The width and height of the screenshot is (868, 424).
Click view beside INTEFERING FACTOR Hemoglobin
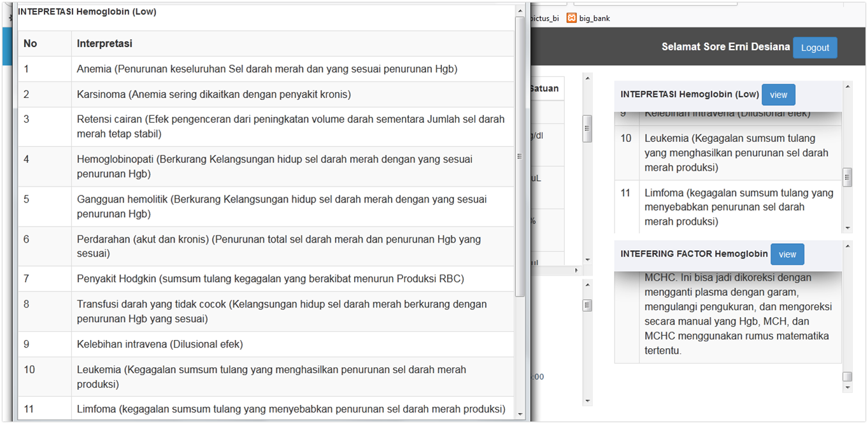point(787,254)
